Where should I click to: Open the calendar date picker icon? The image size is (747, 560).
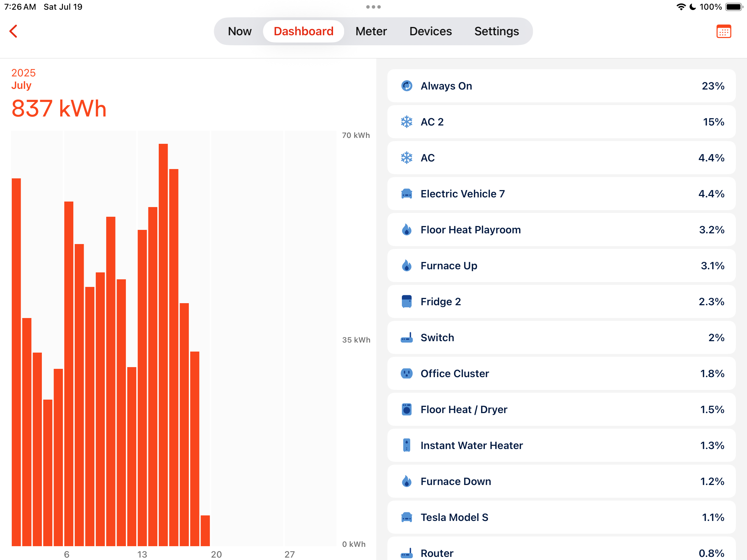point(723,31)
